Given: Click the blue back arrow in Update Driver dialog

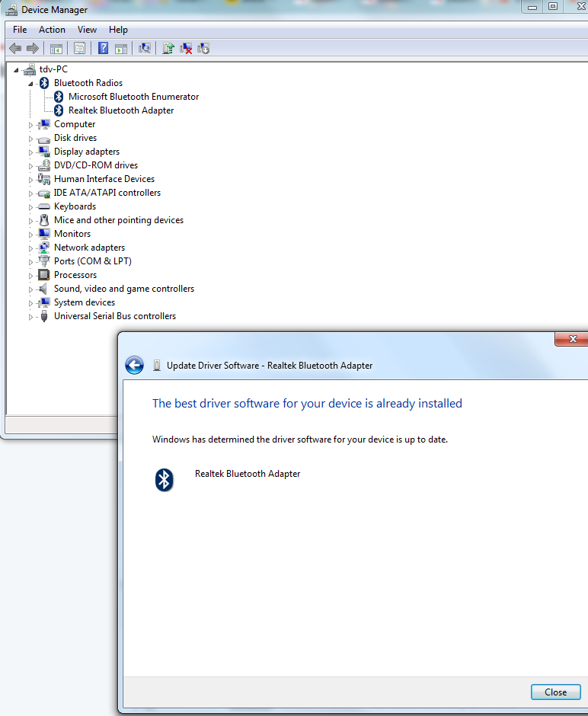Looking at the screenshot, I should point(134,366).
